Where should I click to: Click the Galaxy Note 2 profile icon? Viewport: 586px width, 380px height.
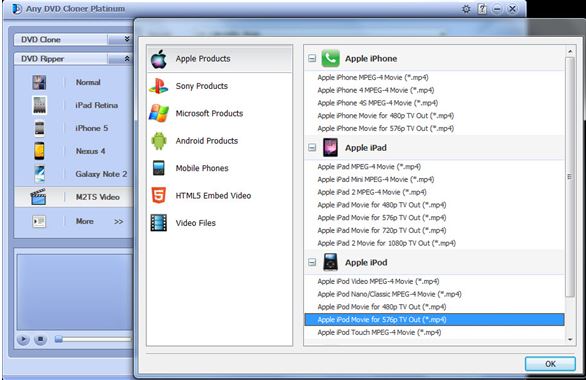coord(40,174)
